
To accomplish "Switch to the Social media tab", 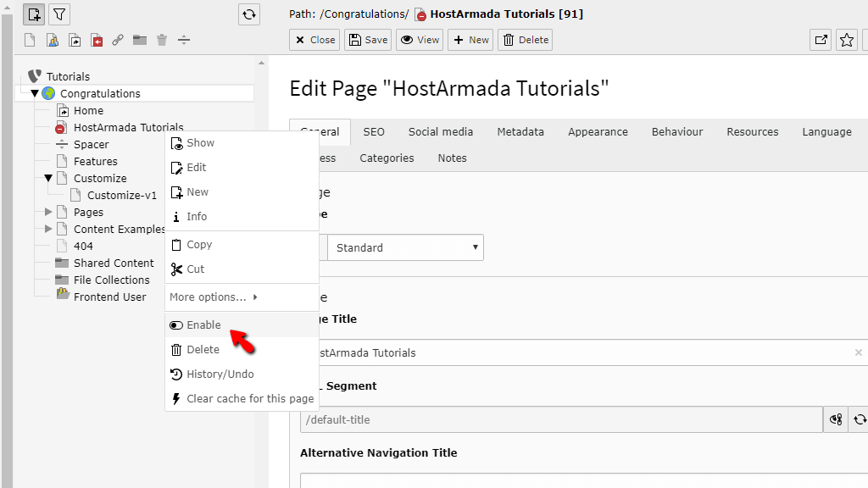I will [441, 131].
